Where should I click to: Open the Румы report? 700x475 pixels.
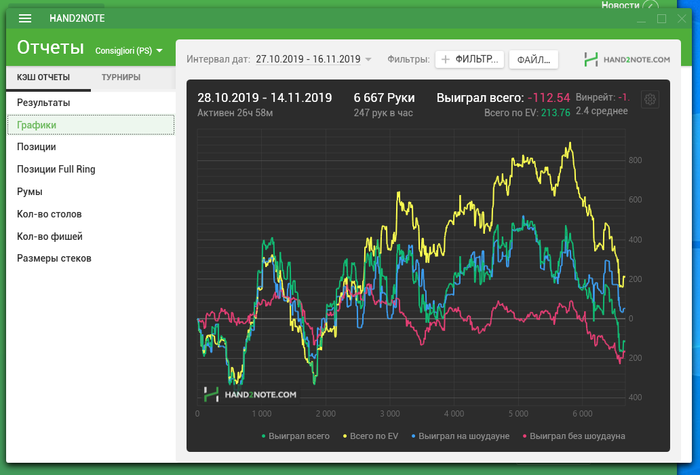[x=90, y=192]
